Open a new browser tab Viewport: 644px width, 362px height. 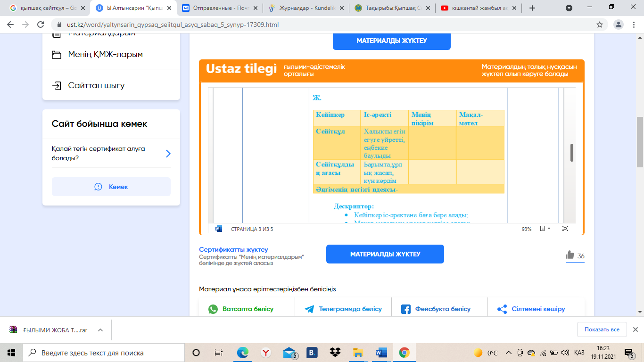click(532, 8)
